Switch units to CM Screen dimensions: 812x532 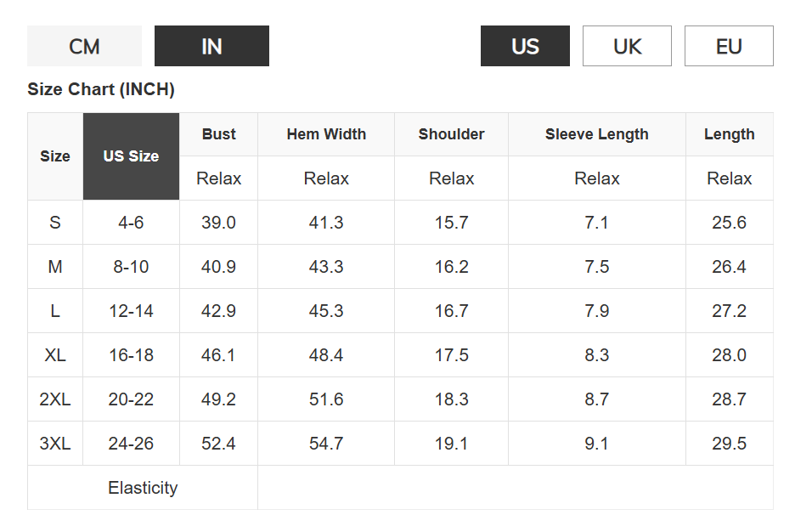point(84,46)
